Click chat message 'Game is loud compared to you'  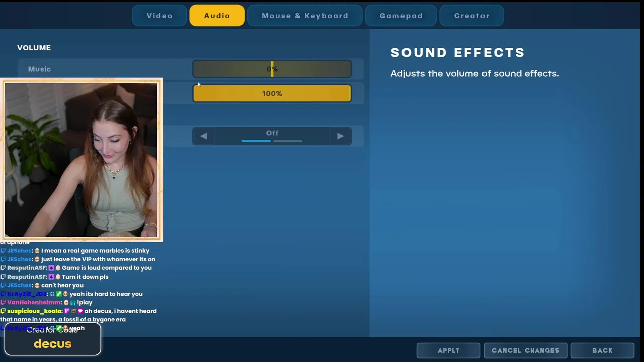(x=107, y=268)
